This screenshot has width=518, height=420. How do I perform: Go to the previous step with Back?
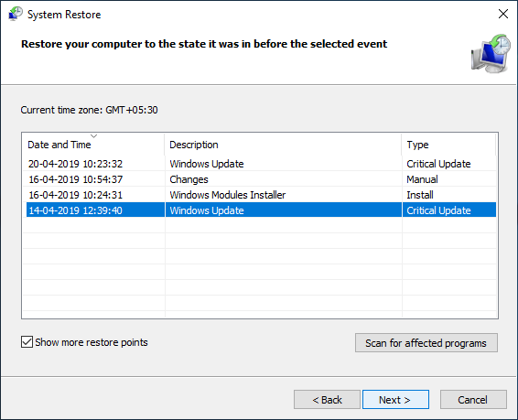(x=327, y=400)
